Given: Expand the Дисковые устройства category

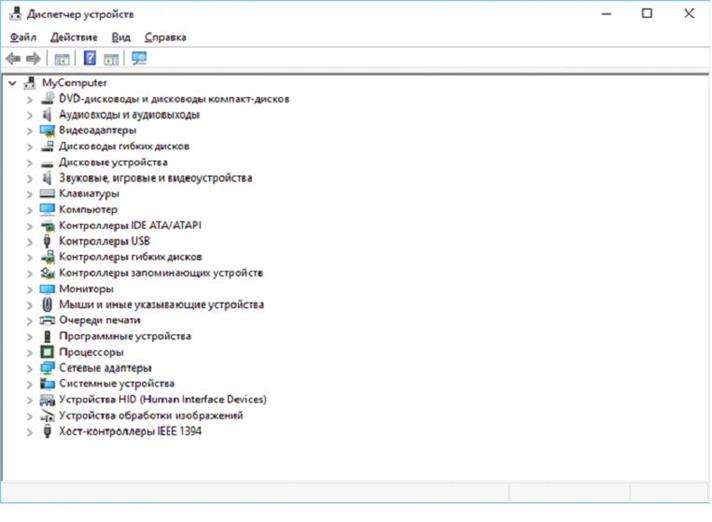Looking at the screenshot, I should pos(30,163).
